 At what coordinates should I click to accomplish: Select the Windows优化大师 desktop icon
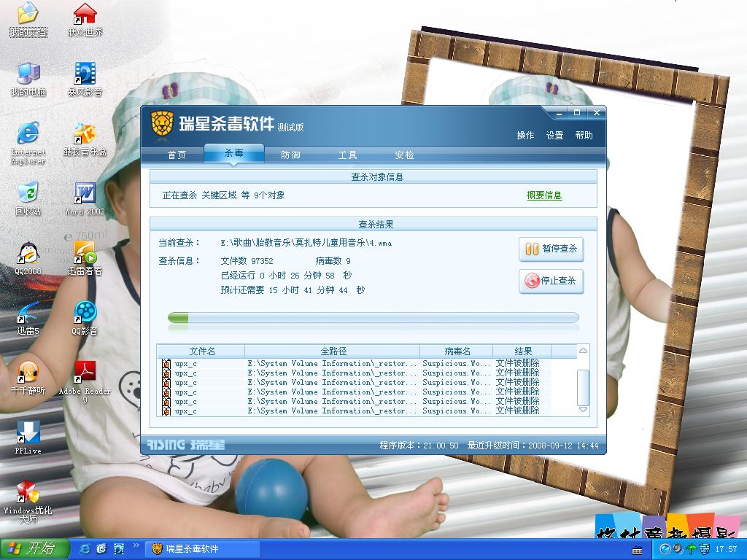28,502
